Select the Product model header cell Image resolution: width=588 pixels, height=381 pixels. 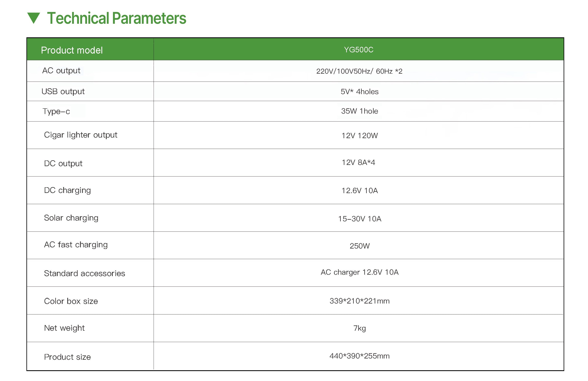pyautogui.click(x=72, y=50)
